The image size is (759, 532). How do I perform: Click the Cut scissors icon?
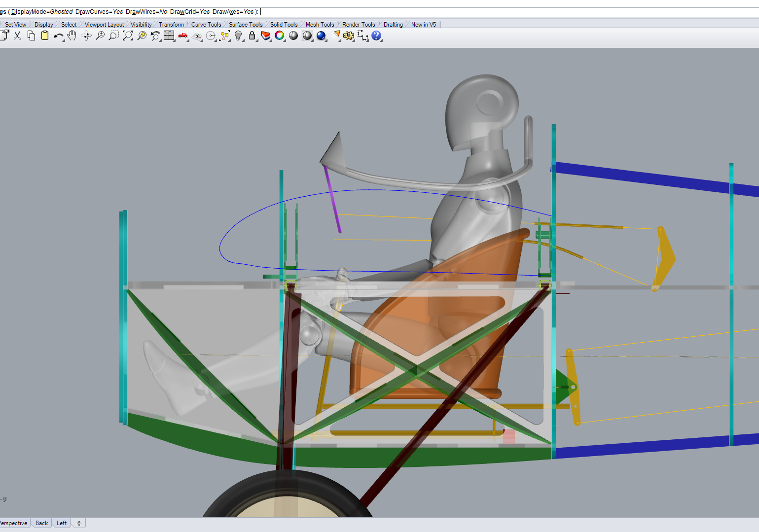click(17, 35)
